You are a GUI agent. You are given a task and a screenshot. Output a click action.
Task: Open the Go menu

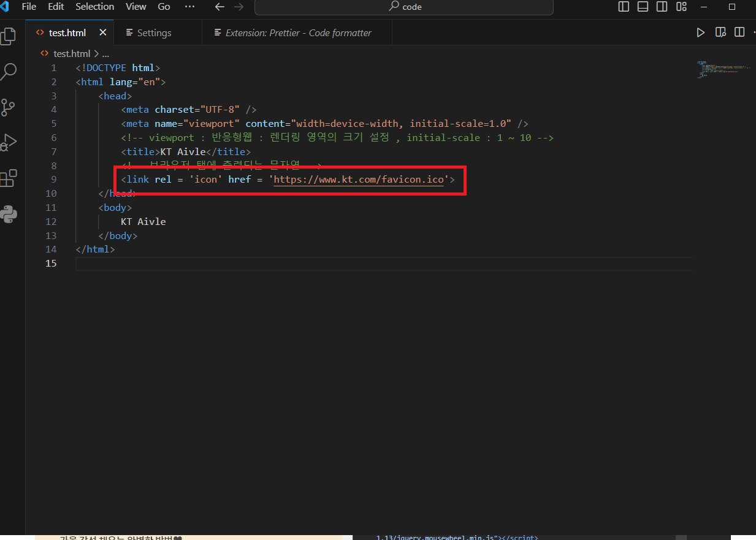(x=164, y=7)
